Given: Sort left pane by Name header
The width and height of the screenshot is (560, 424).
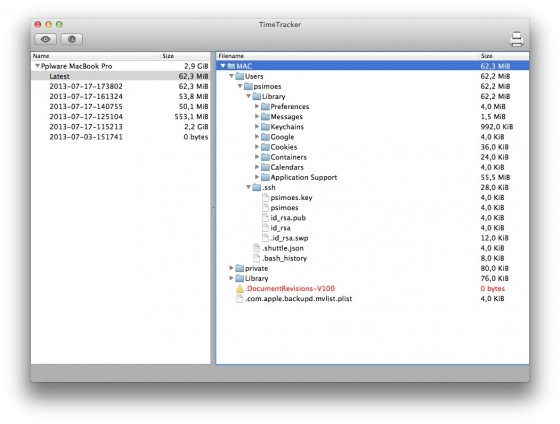Looking at the screenshot, I should coord(95,56).
